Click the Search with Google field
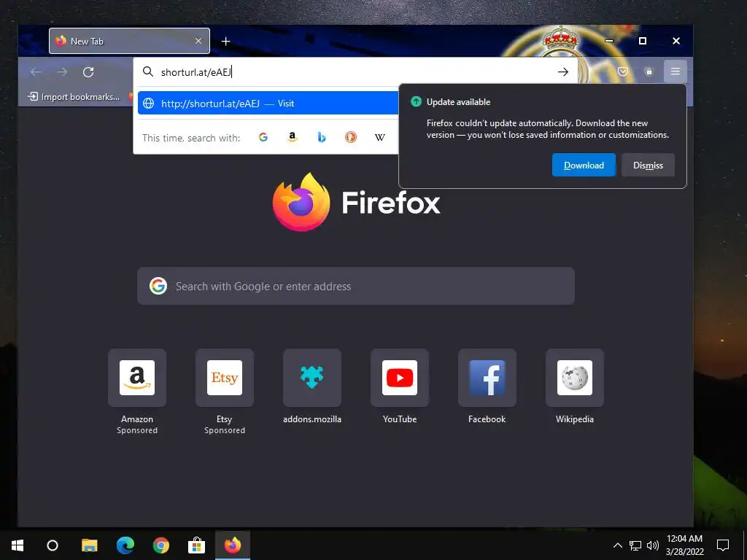The image size is (747, 560). click(356, 286)
